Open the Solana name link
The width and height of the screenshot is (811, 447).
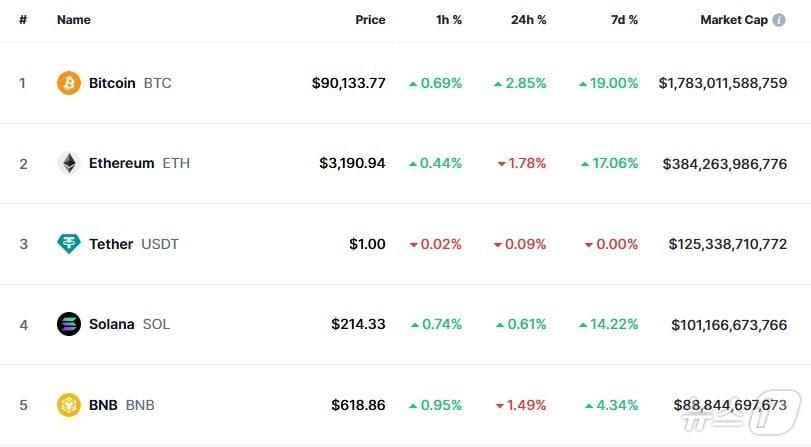111,324
